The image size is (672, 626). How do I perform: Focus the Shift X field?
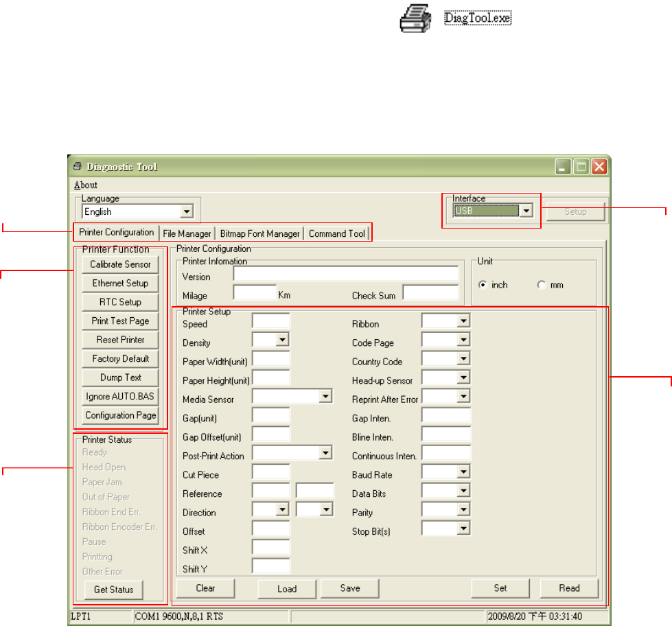pos(271,547)
